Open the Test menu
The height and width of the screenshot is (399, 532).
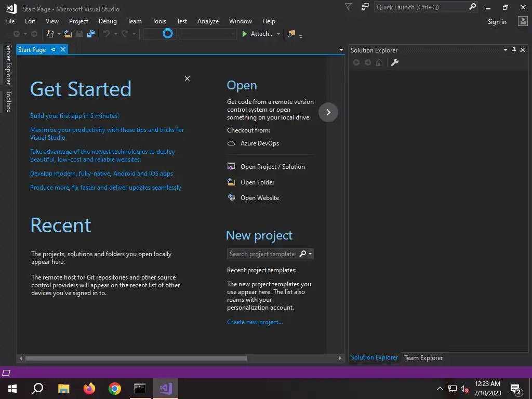(x=181, y=21)
